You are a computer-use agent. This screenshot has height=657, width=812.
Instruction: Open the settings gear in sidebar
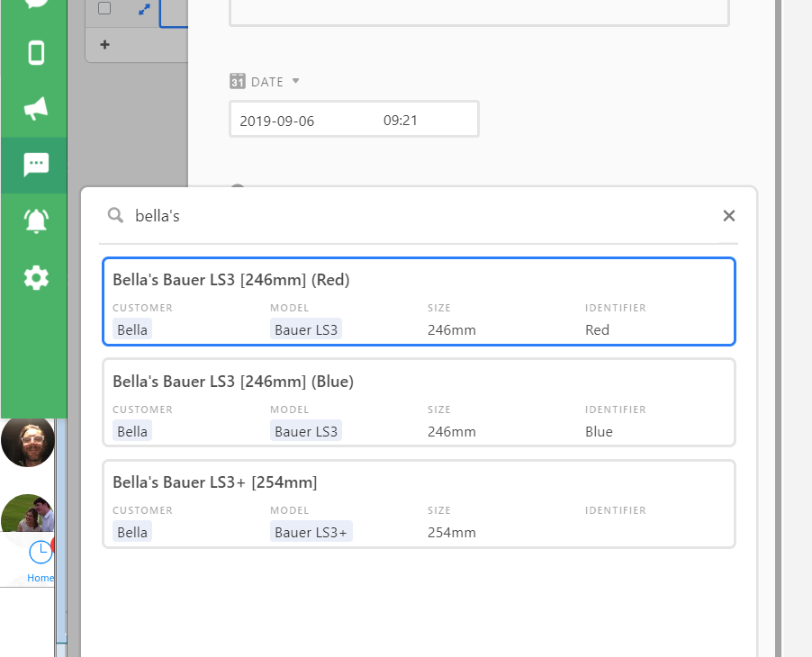coord(36,278)
